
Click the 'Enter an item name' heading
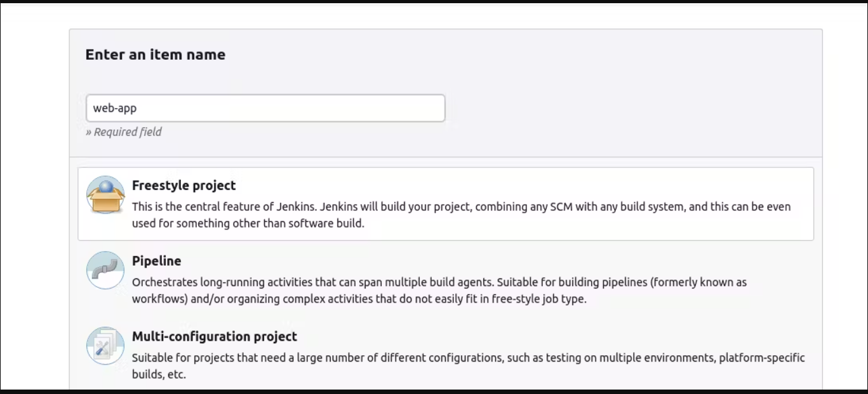tap(155, 55)
